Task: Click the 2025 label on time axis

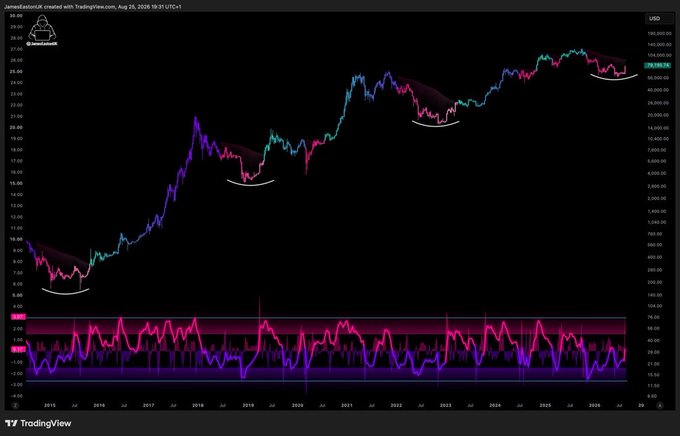Action: point(545,405)
